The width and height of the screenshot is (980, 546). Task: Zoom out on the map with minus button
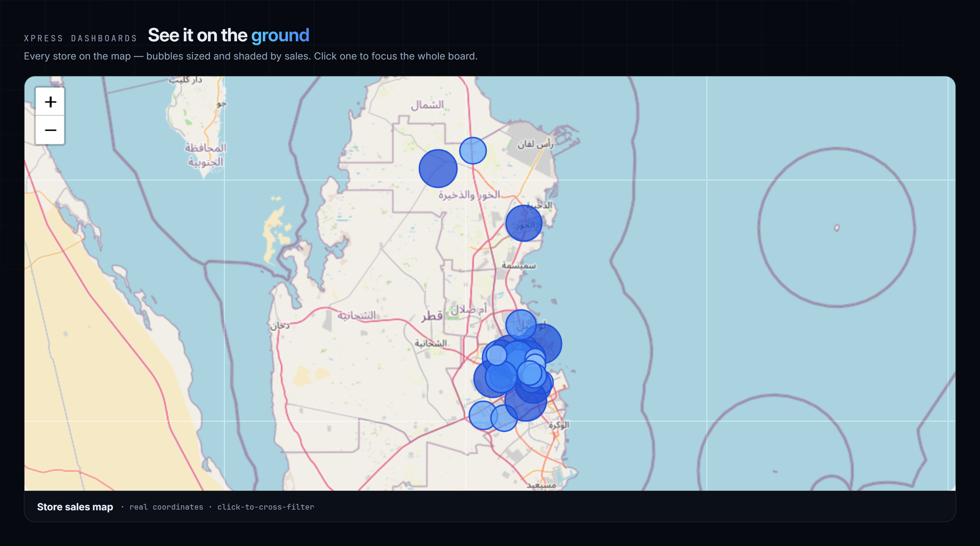click(x=50, y=130)
